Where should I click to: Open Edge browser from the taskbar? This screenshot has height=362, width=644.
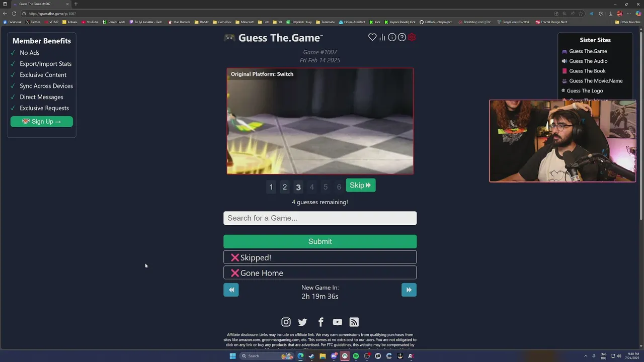pos(300,356)
